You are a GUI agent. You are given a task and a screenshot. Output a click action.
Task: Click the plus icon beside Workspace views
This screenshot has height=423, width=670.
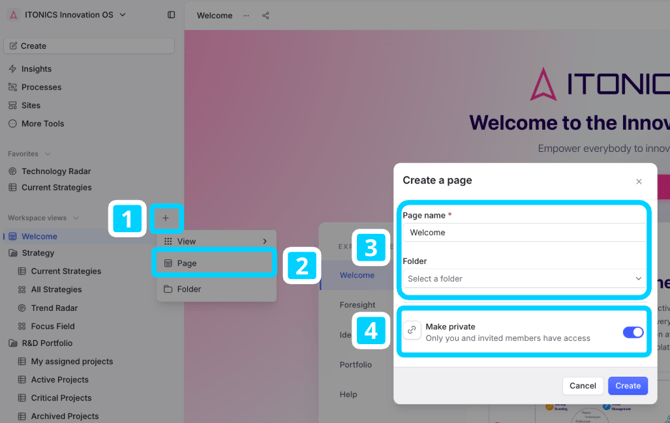(x=166, y=218)
